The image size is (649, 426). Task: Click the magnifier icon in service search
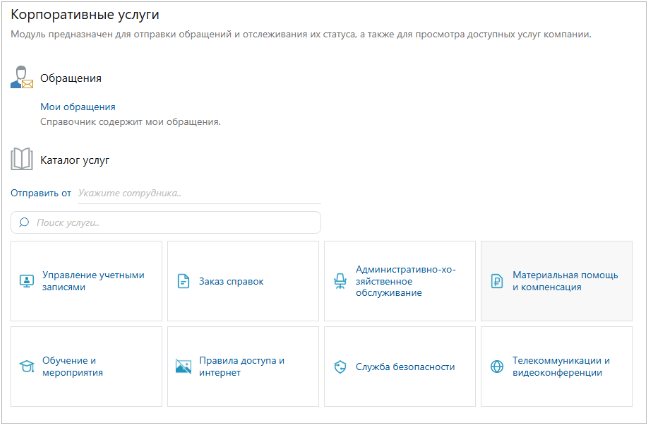point(24,222)
